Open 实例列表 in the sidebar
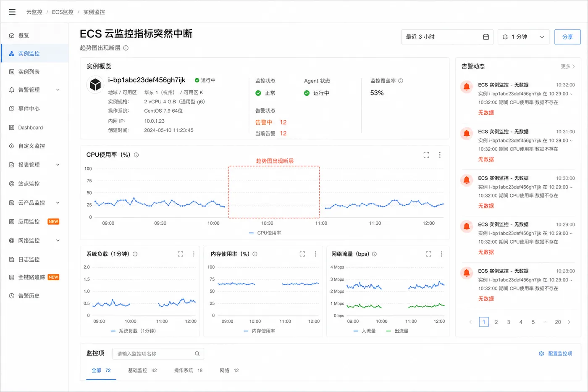This screenshot has height=392, width=588. click(34, 72)
